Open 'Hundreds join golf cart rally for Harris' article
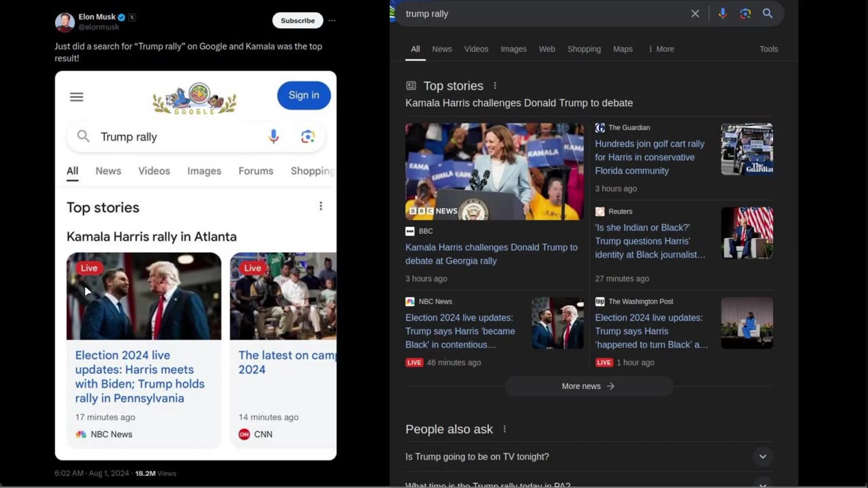868x488 pixels. click(x=650, y=157)
